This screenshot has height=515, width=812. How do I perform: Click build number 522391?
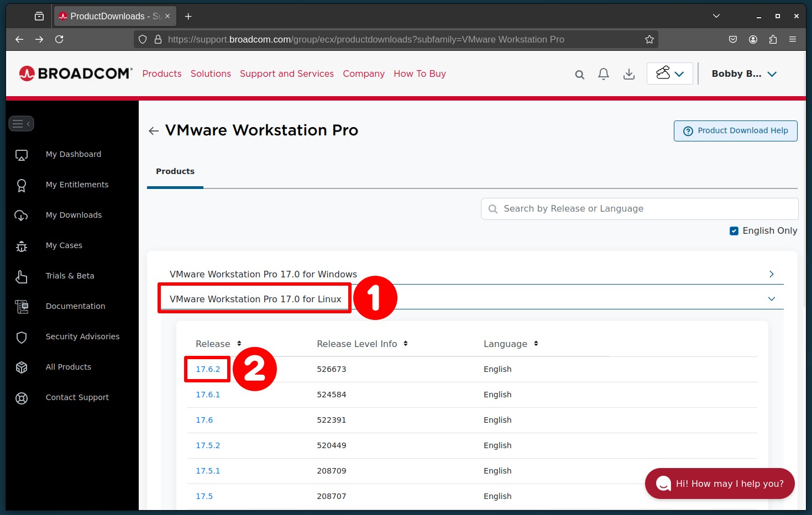click(x=332, y=420)
